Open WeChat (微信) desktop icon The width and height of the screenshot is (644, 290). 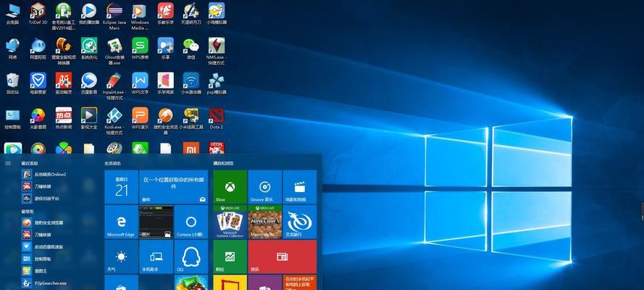tap(191, 49)
